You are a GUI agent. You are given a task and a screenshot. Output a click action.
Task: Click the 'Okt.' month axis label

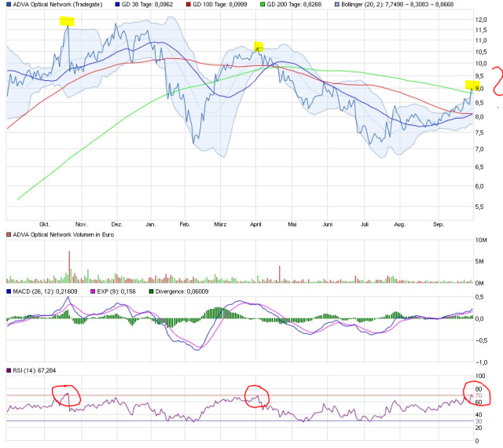click(45, 224)
